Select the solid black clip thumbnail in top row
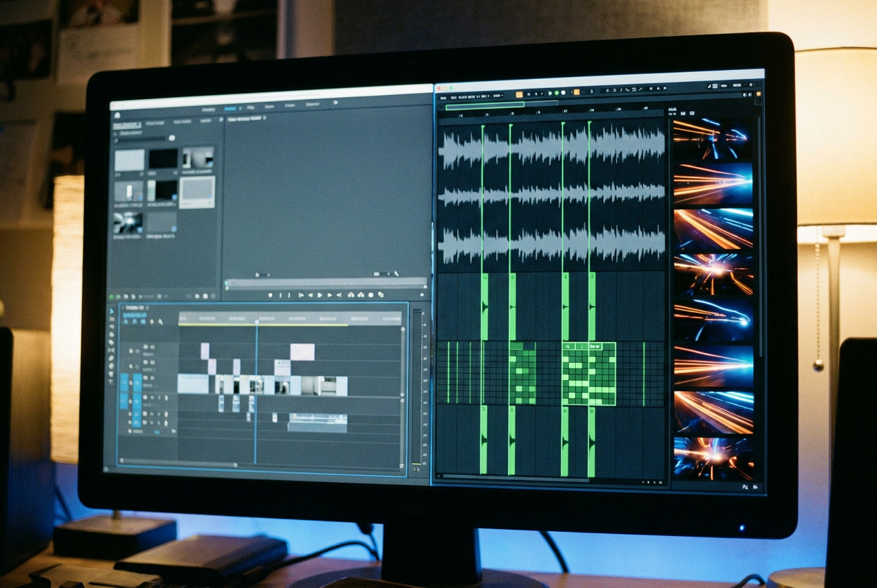 [x=163, y=158]
